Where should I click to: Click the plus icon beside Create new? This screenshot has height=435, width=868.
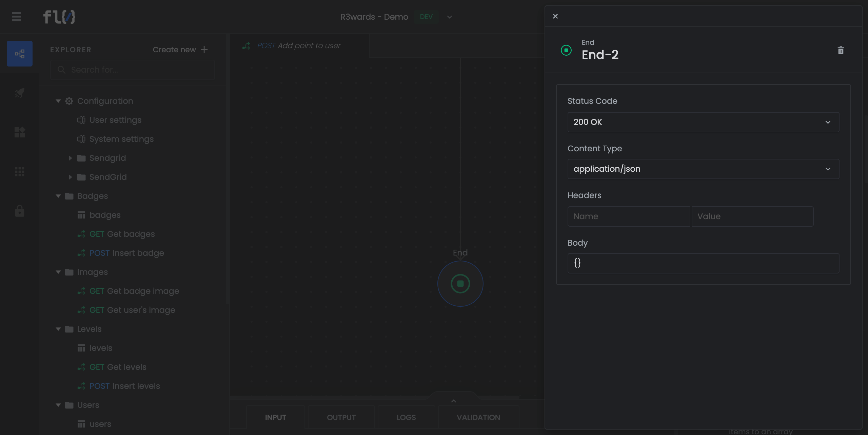click(204, 50)
